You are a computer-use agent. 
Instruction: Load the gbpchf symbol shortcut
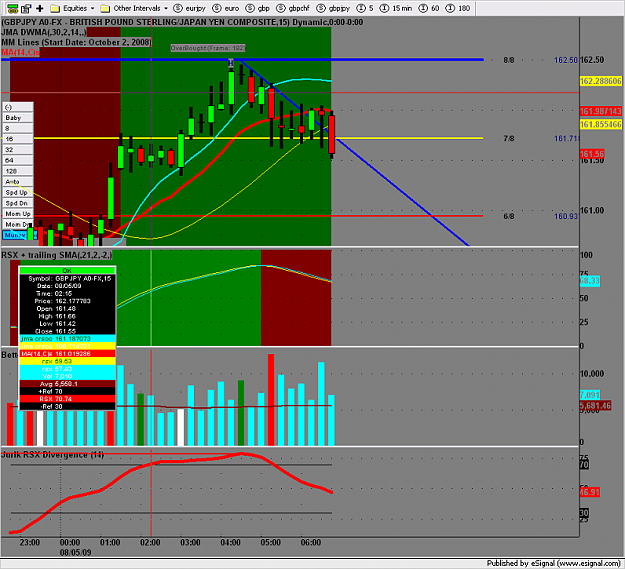[x=293, y=8]
